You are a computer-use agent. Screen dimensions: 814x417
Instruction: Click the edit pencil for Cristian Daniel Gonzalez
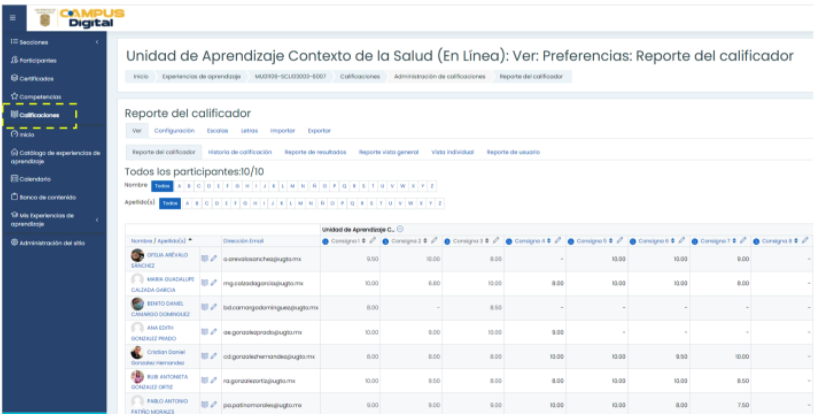[213, 356]
